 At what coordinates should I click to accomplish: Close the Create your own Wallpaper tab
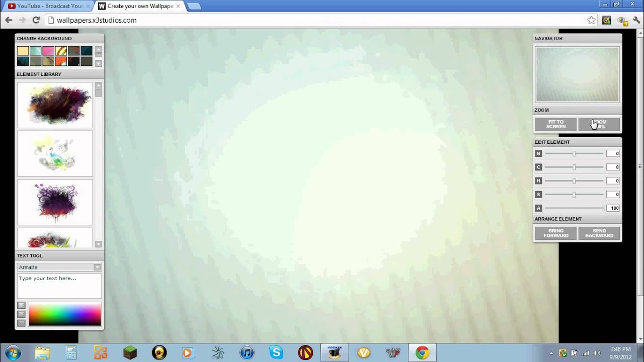[178, 6]
